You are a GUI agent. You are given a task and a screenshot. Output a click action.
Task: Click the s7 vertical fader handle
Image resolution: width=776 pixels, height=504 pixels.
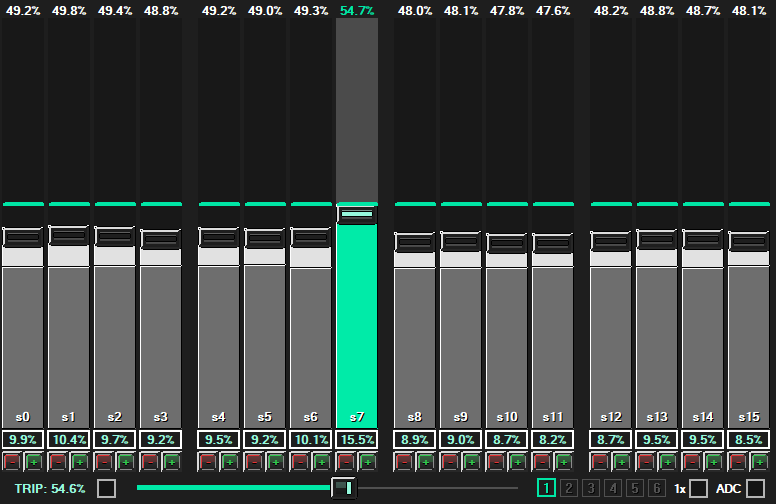click(357, 214)
